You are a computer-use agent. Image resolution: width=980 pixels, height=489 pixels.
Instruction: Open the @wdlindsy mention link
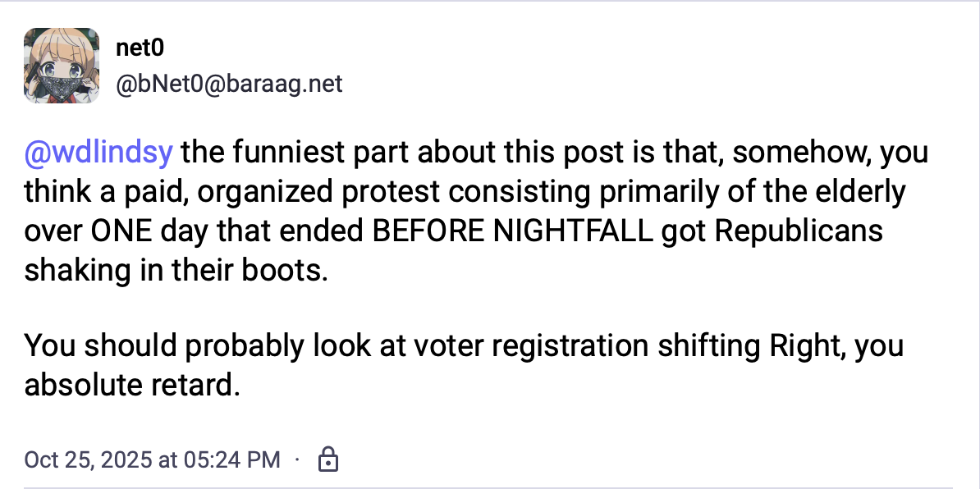[98, 153]
